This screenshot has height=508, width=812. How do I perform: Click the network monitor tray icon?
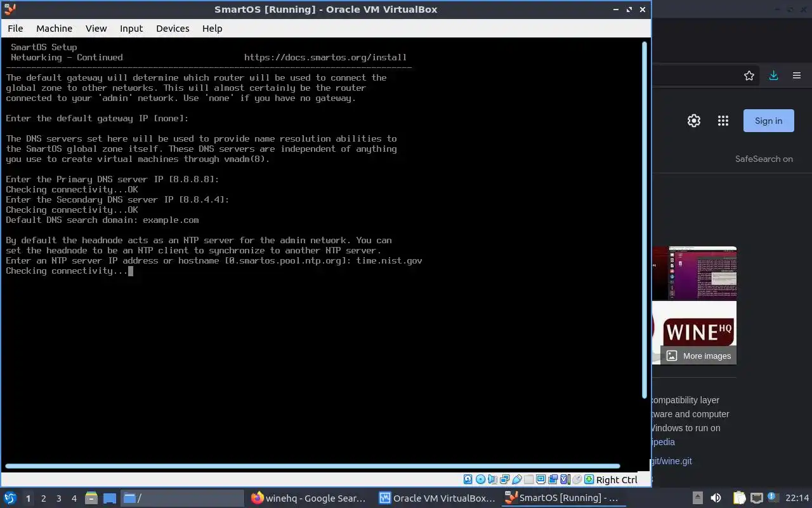(757, 498)
